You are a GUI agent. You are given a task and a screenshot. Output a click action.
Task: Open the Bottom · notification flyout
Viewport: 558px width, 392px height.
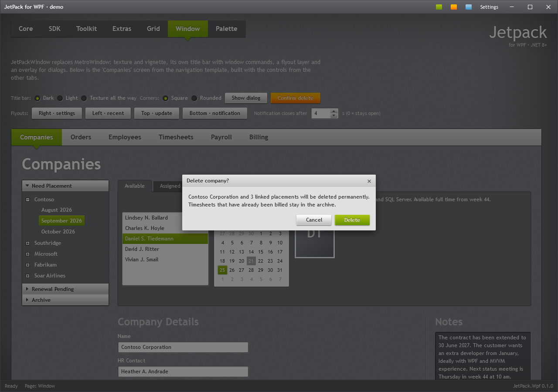point(215,113)
